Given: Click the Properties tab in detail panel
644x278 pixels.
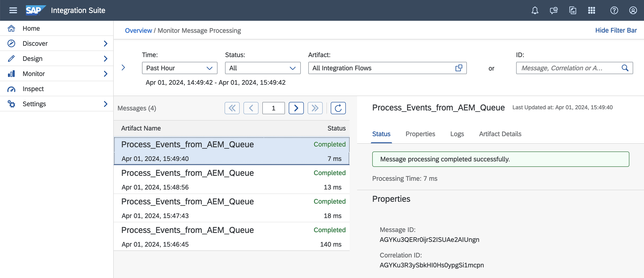Looking at the screenshot, I should pos(420,134).
